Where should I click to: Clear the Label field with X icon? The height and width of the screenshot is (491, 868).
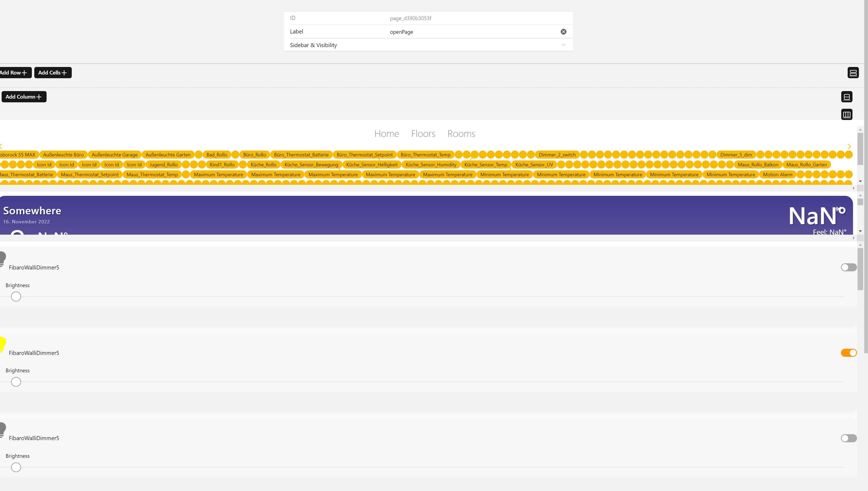(x=563, y=32)
